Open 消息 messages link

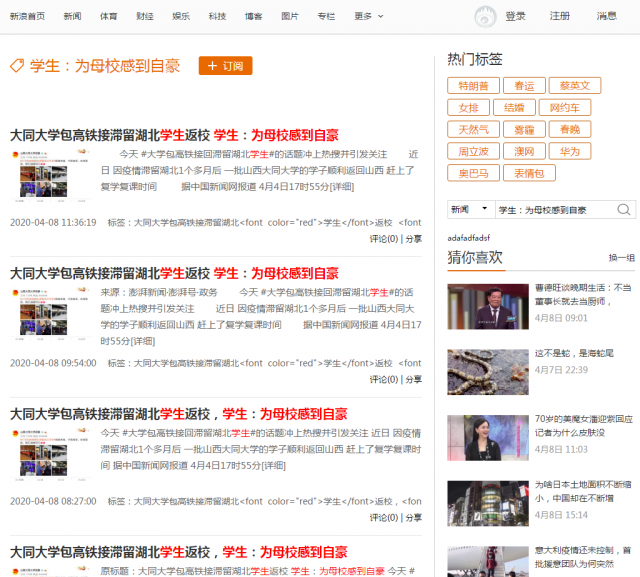[x=607, y=16]
